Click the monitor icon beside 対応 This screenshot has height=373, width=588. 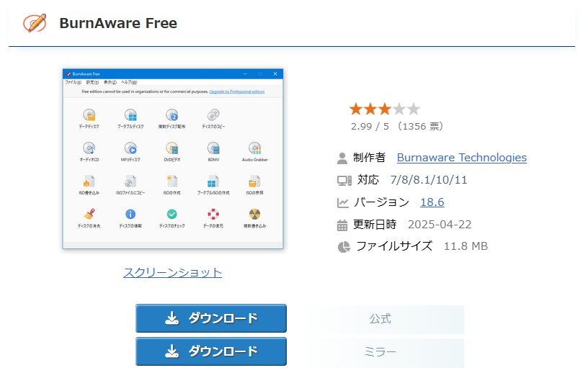(344, 181)
